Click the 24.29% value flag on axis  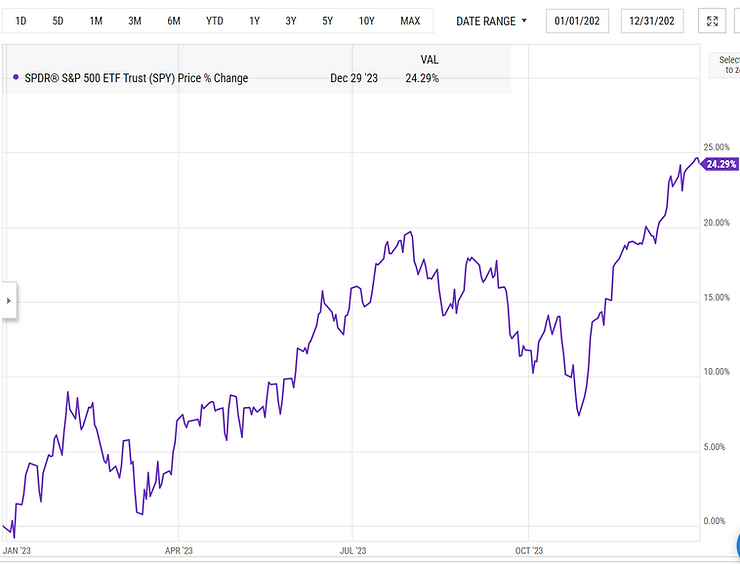pyautogui.click(x=720, y=164)
